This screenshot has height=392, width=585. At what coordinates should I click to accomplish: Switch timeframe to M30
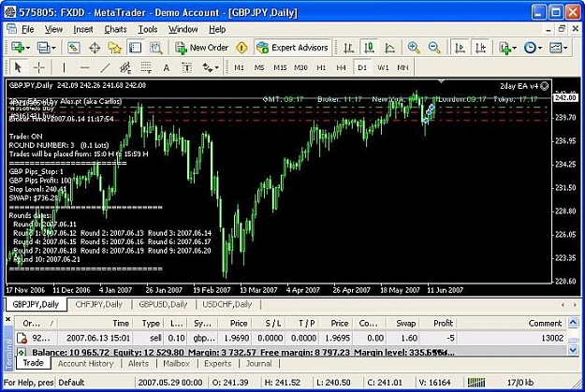[x=300, y=67]
